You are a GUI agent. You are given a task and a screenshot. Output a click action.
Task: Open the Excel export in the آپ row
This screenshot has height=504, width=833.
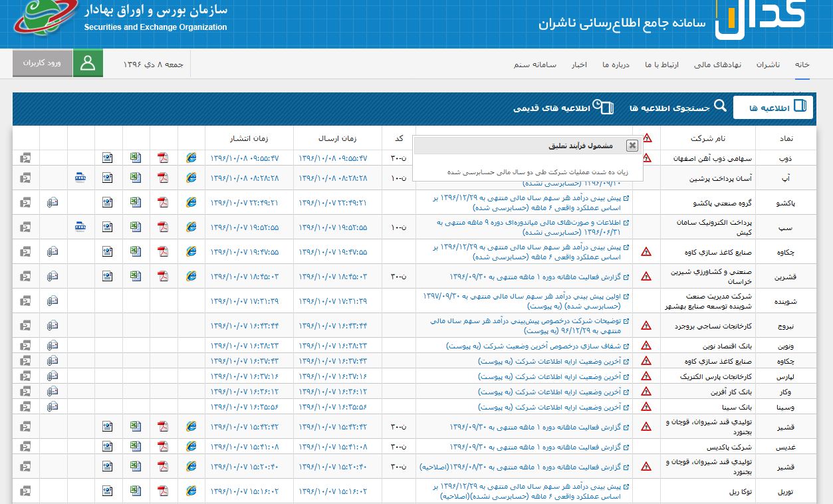pyautogui.click(x=136, y=178)
